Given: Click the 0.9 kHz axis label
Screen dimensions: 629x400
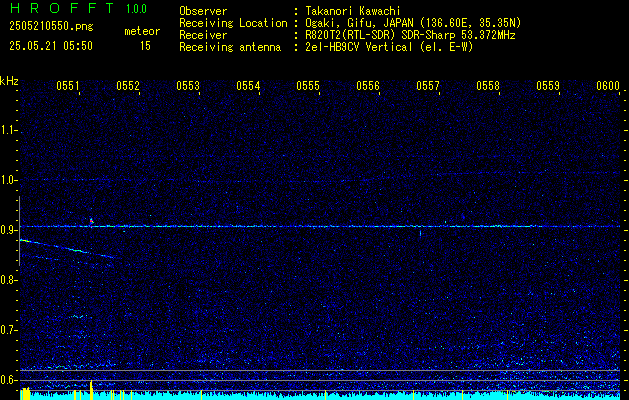Looking at the screenshot, I should pos(9,230).
